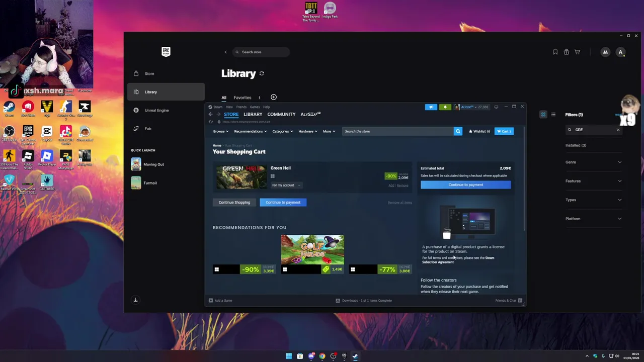644x362 pixels.
Task: Expand More store dropdown
Action: tap(329, 131)
